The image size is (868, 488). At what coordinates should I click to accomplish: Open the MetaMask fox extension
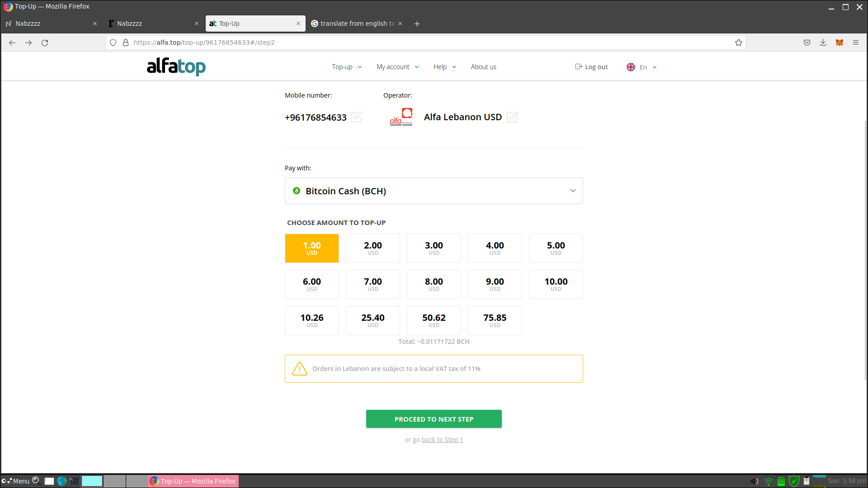point(840,42)
